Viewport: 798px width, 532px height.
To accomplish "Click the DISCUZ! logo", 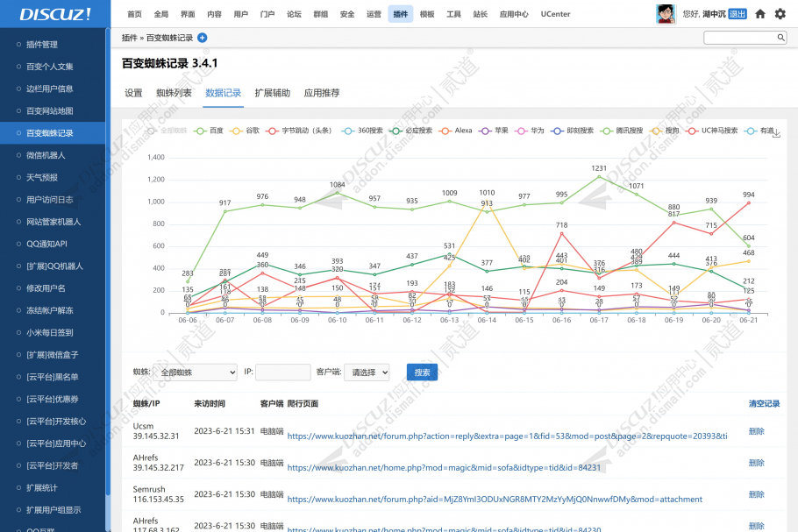I will 55,14.
